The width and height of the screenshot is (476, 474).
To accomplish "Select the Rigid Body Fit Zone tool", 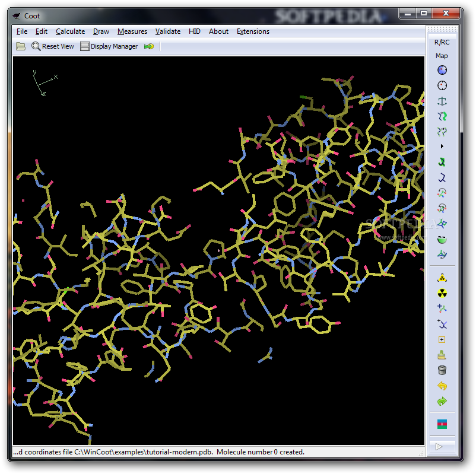I will pyautogui.click(x=442, y=116).
